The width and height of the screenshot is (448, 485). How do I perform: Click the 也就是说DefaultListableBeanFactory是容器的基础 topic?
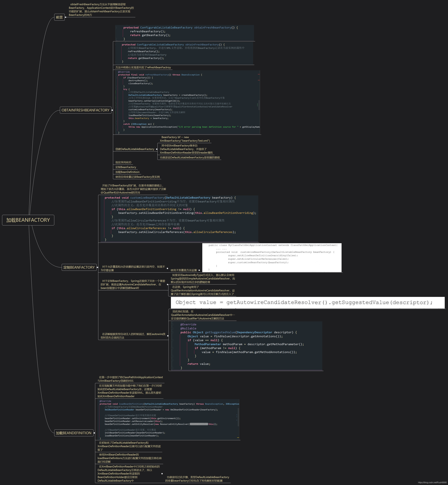click(190, 157)
